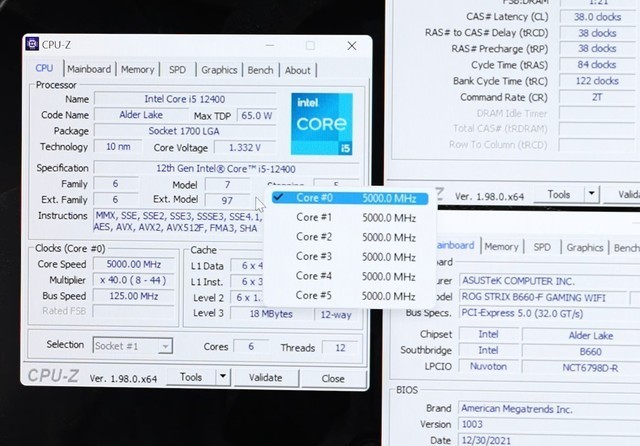Click the Bus Specs PCI-Express 5.0 value
Screen dimensions: 640x446
tap(549, 313)
